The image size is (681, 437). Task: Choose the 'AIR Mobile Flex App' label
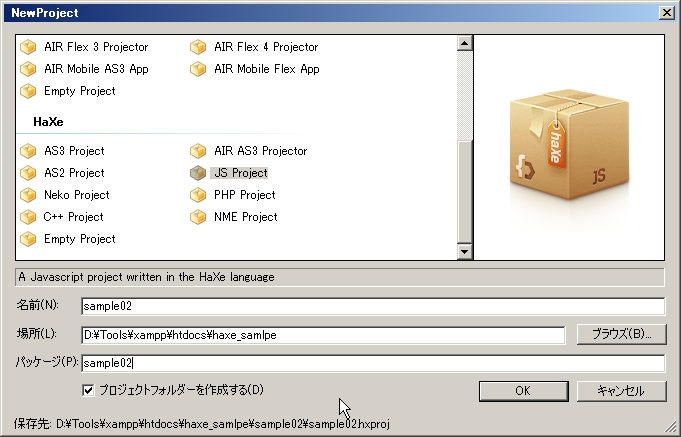[x=266, y=69]
